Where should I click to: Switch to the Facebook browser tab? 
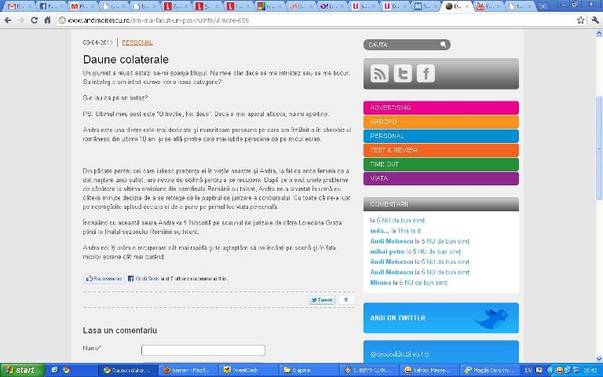pyautogui.click(x=51, y=6)
